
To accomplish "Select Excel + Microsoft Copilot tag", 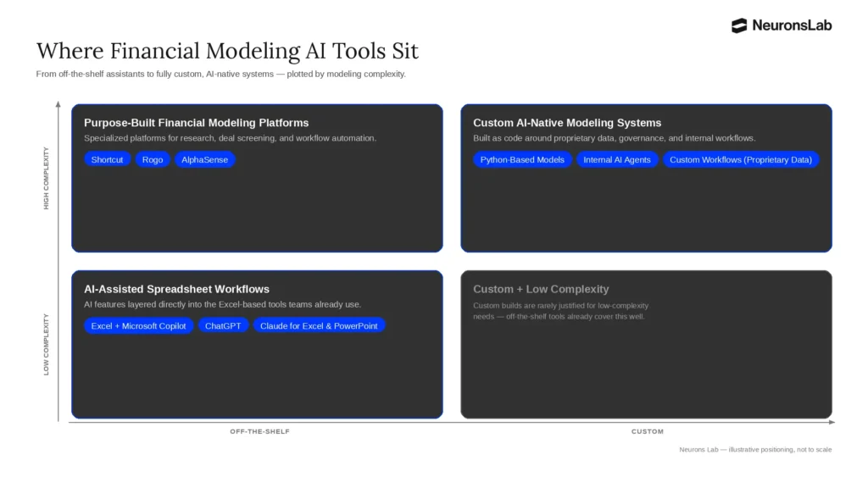I will pyautogui.click(x=138, y=326).
